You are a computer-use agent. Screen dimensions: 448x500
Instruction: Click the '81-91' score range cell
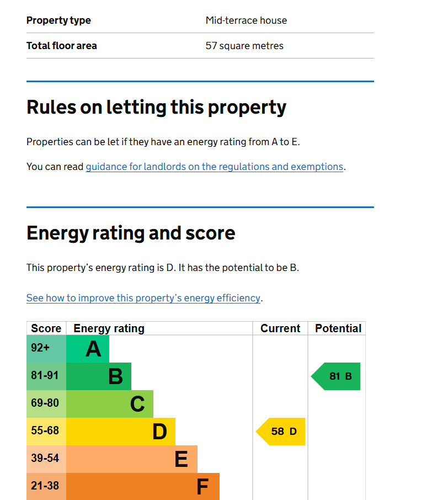tap(46, 376)
